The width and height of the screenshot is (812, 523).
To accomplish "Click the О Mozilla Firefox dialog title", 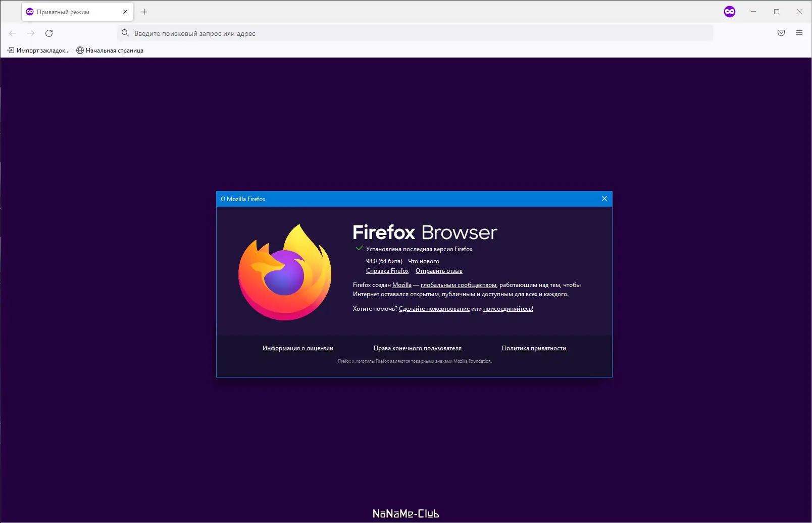I will click(x=243, y=199).
